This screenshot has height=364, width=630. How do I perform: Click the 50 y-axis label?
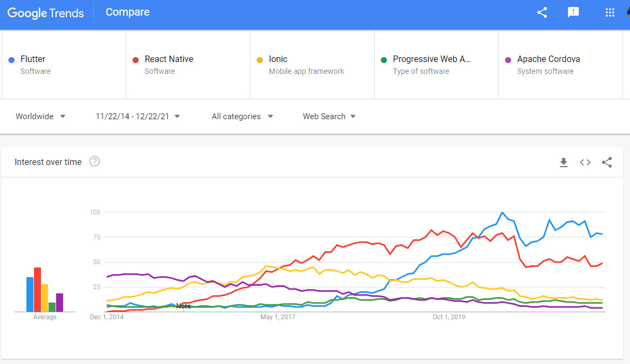pyautogui.click(x=97, y=262)
